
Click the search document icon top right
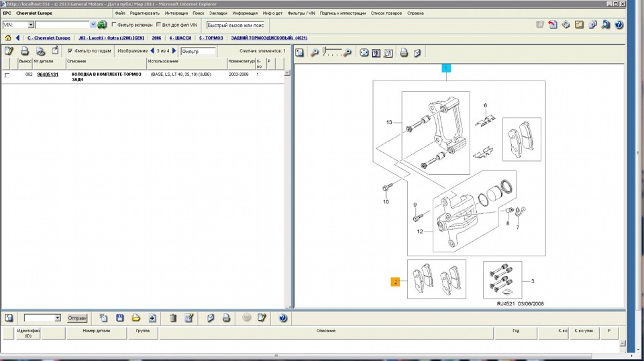click(x=606, y=25)
